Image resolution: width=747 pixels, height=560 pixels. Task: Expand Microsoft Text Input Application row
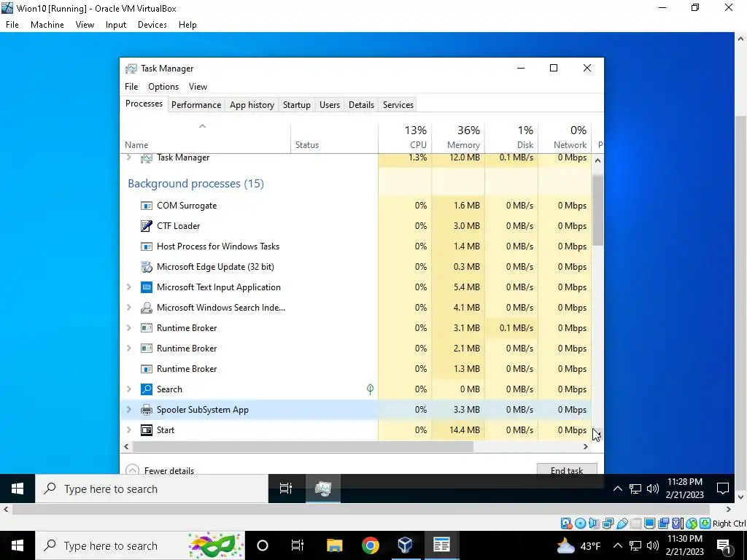pos(128,287)
